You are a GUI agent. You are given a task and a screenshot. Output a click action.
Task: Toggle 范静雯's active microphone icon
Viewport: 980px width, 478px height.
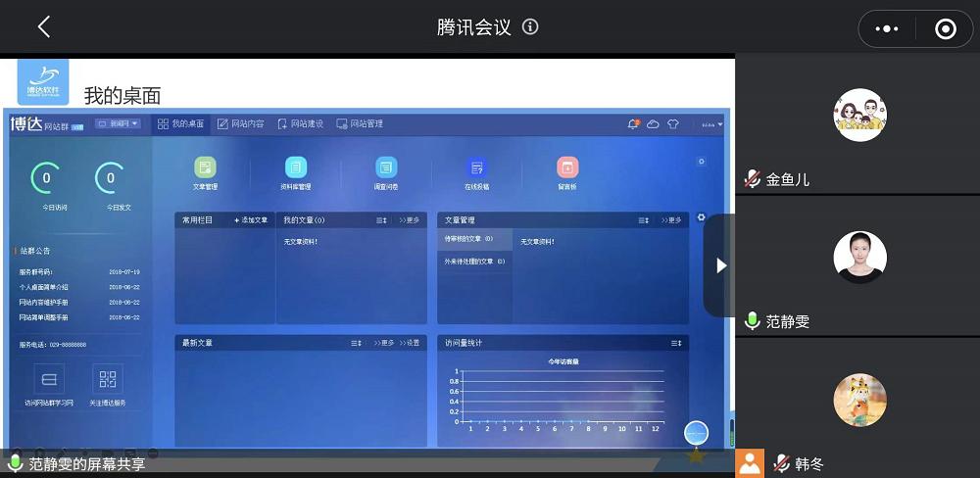pos(753,320)
